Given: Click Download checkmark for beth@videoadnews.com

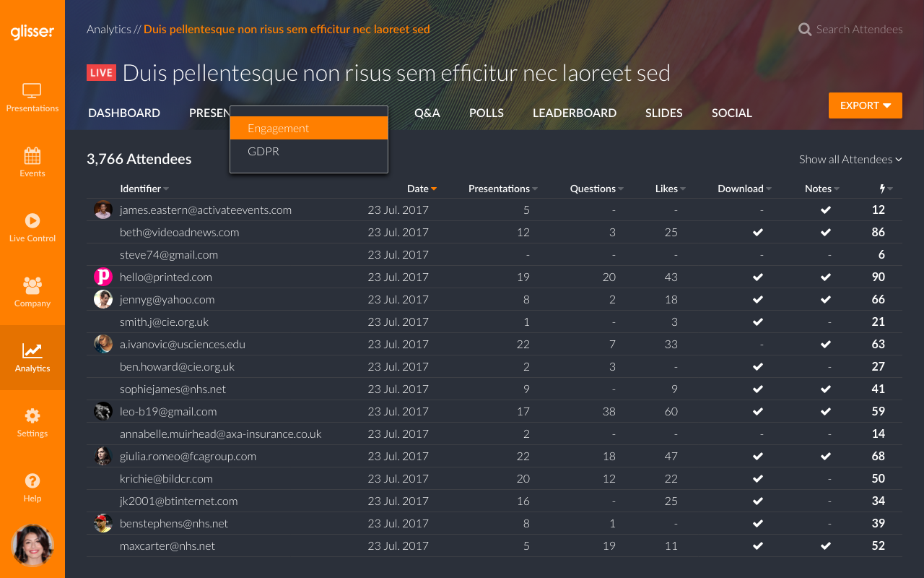Looking at the screenshot, I should (x=757, y=233).
